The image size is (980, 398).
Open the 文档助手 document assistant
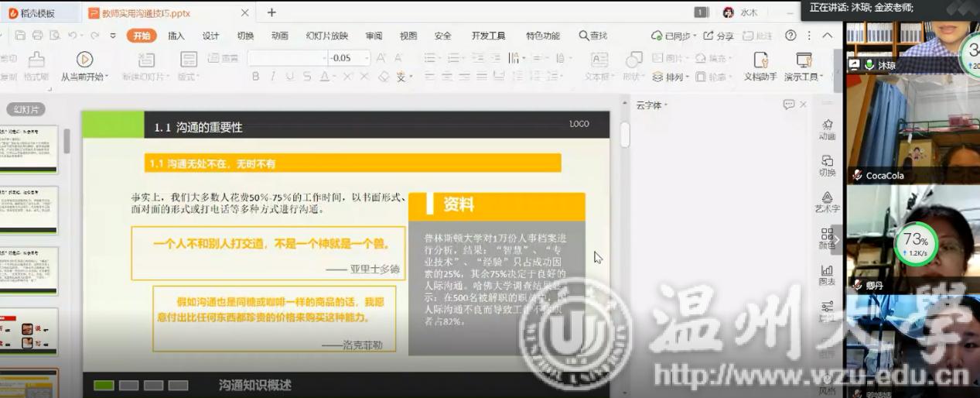coord(760,66)
